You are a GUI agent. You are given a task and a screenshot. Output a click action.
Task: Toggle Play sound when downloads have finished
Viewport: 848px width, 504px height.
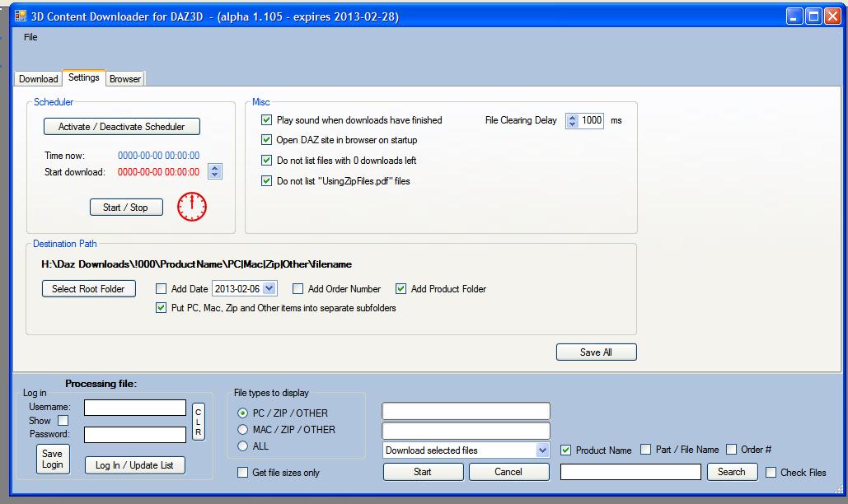266,120
